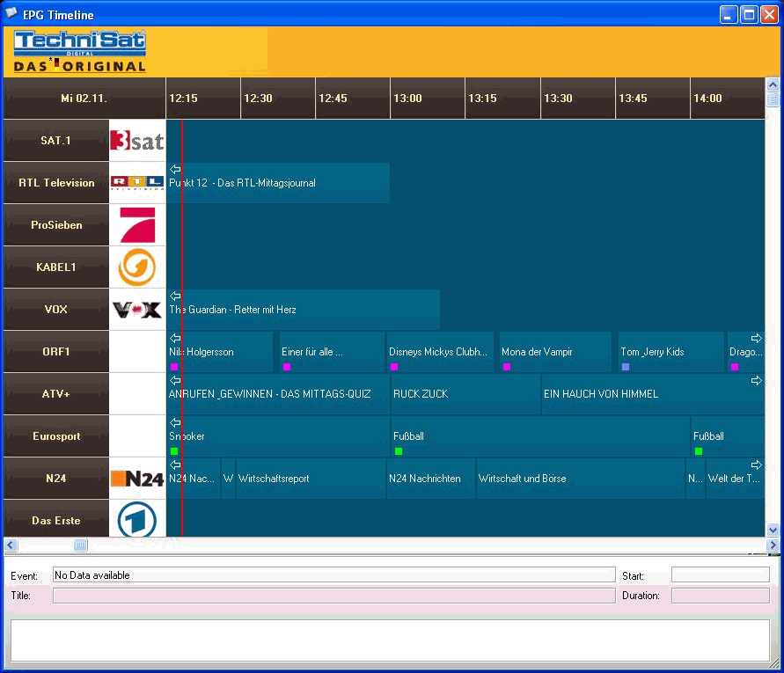Click the Duration field
784x673 pixels.
pos(720,596)
